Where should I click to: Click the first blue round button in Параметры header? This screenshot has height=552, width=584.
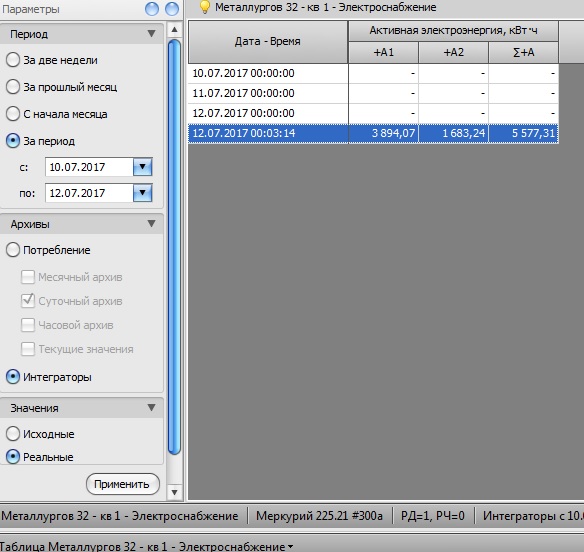click(x=152, y=9)
